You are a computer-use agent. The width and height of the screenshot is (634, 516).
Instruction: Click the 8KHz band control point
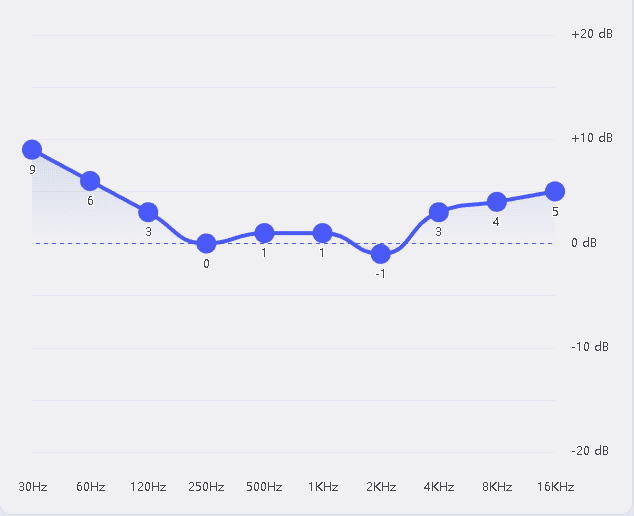pyautogui.click(x=496, y=202)
